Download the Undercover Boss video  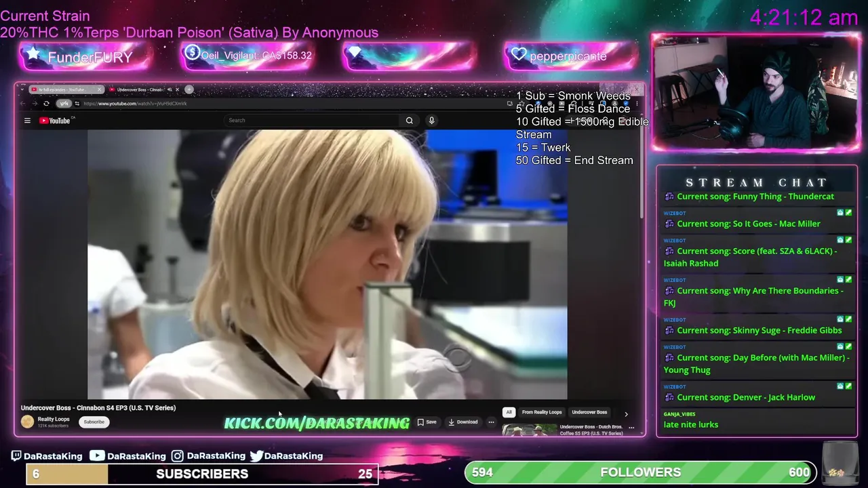(462, 422)
